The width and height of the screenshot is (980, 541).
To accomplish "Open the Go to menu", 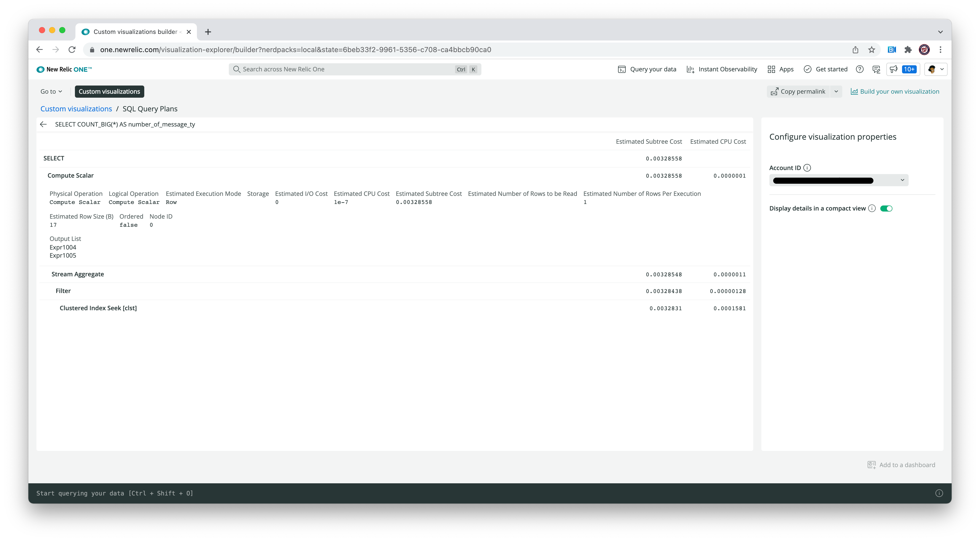I will point(51,92).
